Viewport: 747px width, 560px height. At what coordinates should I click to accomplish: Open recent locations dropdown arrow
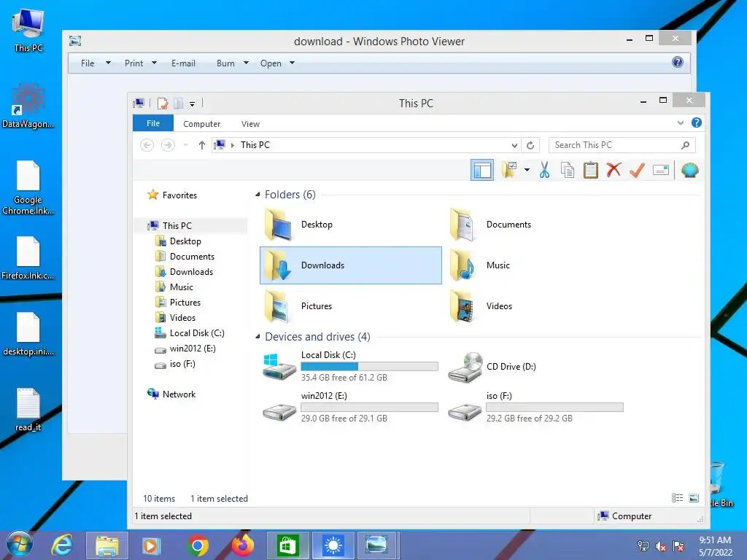click(x=186, y=145)
